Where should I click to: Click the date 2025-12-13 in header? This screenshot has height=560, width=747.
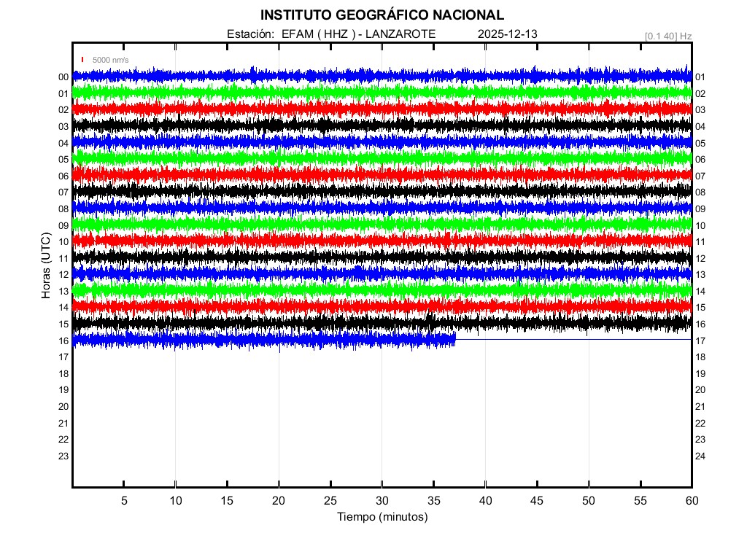(508, 34)
